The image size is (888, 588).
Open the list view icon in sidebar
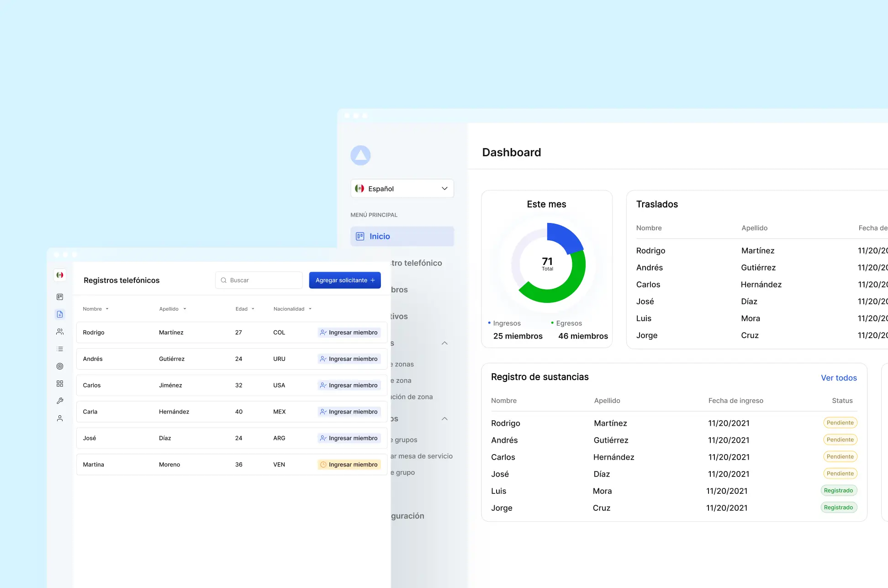(59, 349)
